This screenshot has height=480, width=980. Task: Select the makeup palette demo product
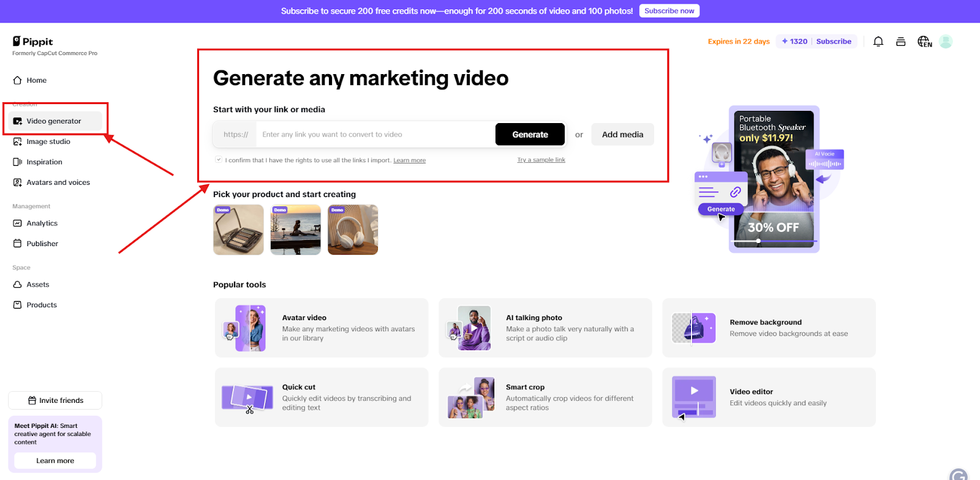point(238,230)
